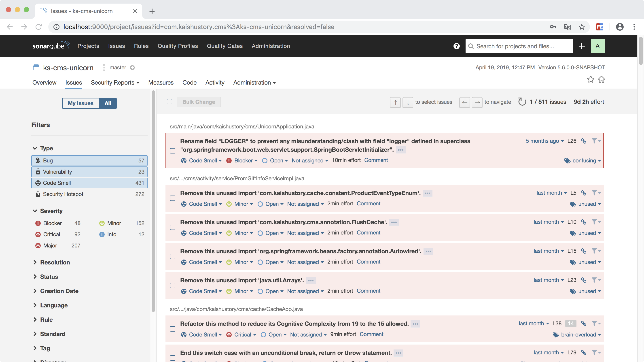Screen dimensions: 644x362
Task: Check the box for the java.util.Arrays import issue
Action: (x=172, y=285)
